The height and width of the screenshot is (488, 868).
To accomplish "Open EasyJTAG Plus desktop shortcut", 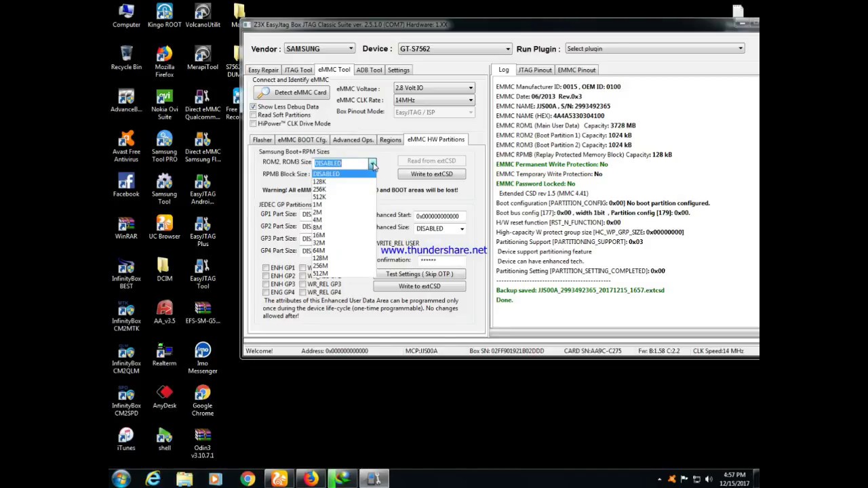I will point(202,232).
